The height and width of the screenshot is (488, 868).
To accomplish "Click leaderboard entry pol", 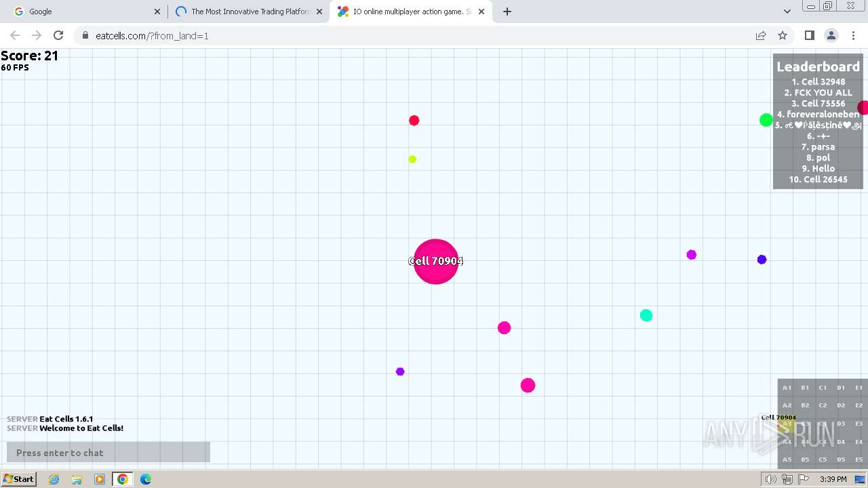I will [818, 158].
